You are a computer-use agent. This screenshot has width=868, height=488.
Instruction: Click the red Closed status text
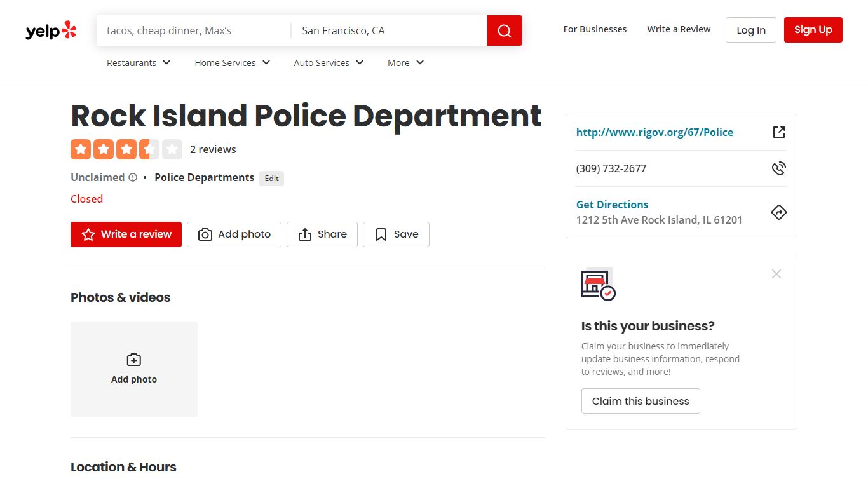tap(86, 199)
